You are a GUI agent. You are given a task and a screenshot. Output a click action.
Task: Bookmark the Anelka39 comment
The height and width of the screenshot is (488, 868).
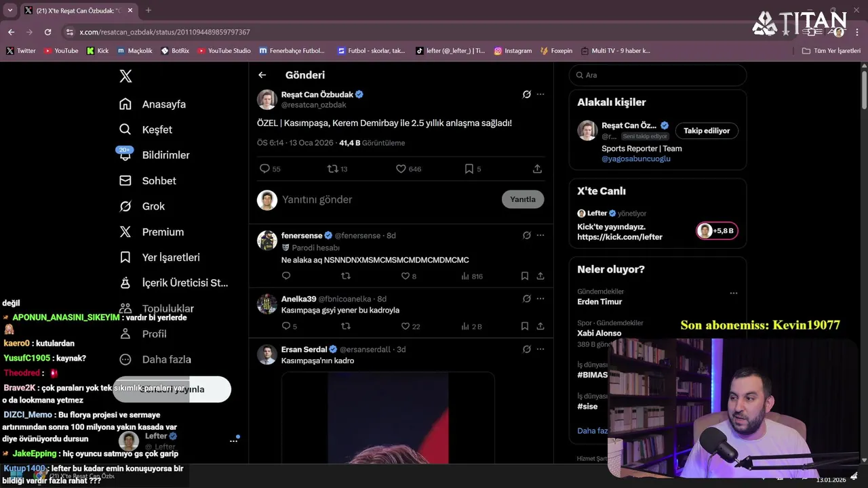[525, 326]
